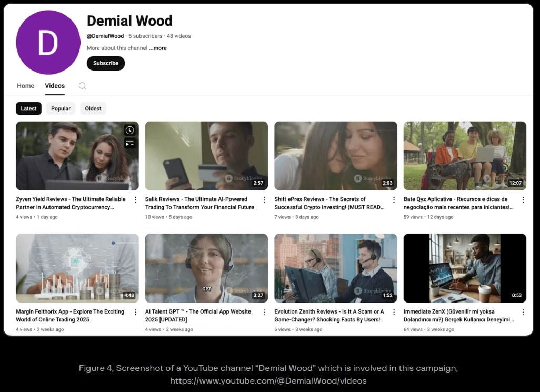Screen dimensions: 540x392
Task: Switch to the Videos tab
Action: 55,86
